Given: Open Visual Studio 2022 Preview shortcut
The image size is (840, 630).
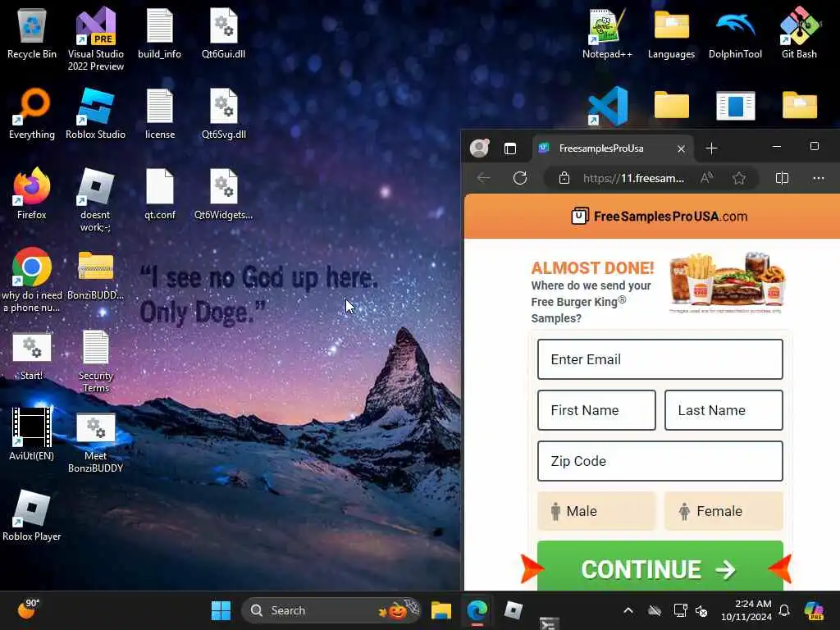Looking at the screenshot, I should [x=95, y=39].
